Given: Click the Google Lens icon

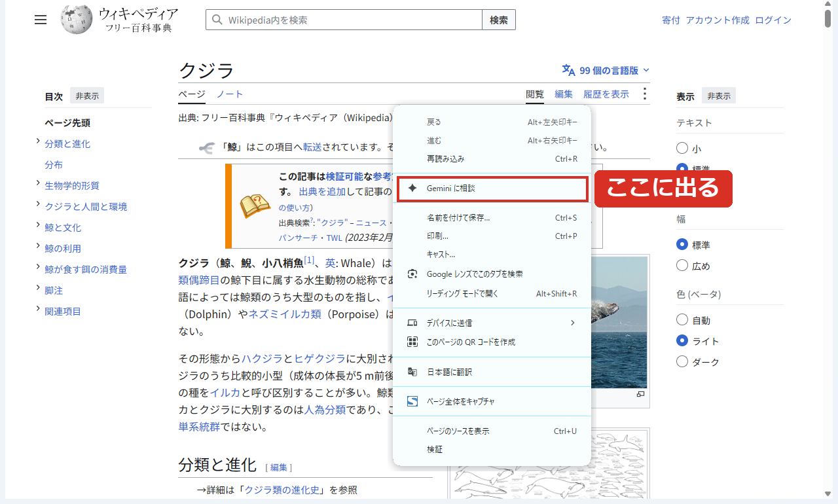Looking at the screenshot, I should (x=412, y=274).
